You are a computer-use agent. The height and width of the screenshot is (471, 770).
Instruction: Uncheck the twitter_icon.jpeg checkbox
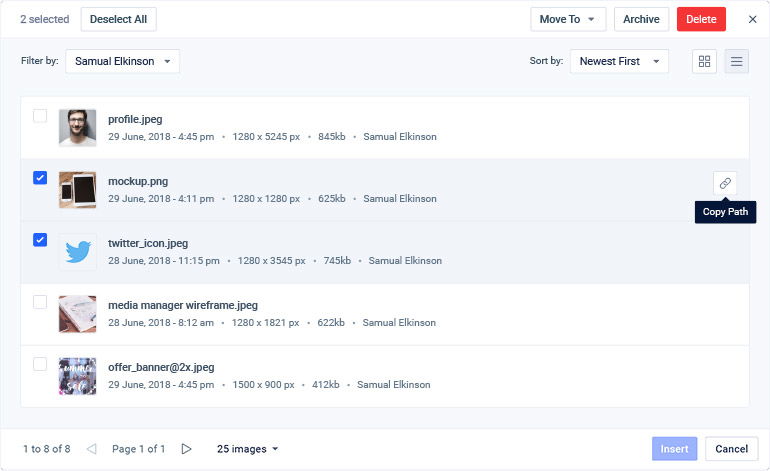click(x=40, y=240)
